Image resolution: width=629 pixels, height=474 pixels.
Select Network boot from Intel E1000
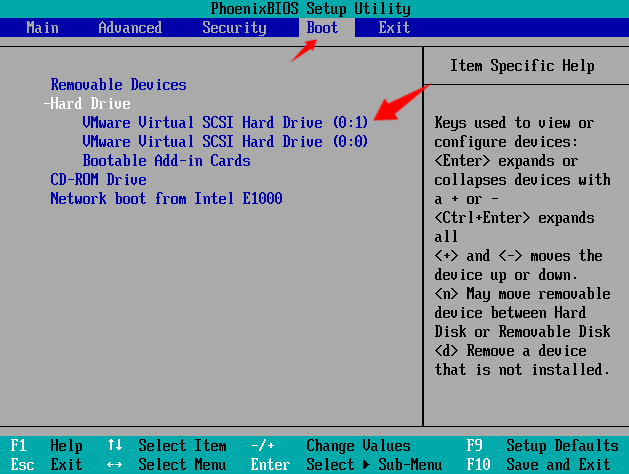166,199
